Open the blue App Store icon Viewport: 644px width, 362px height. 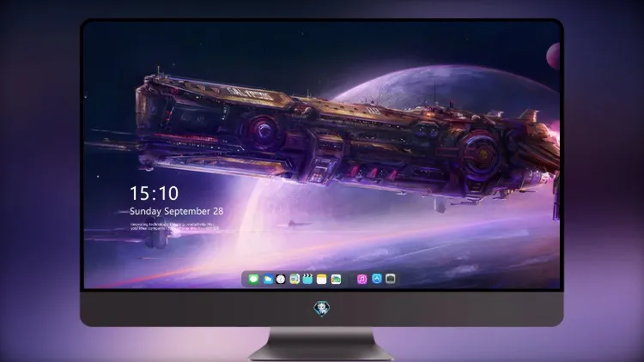pos(377,279)
